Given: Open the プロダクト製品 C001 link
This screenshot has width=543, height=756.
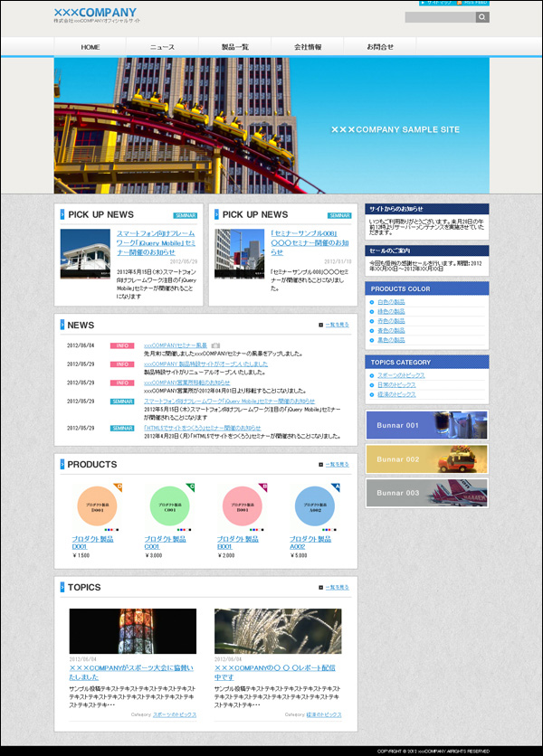Looking at the screenshot, I should click(165, 543).
